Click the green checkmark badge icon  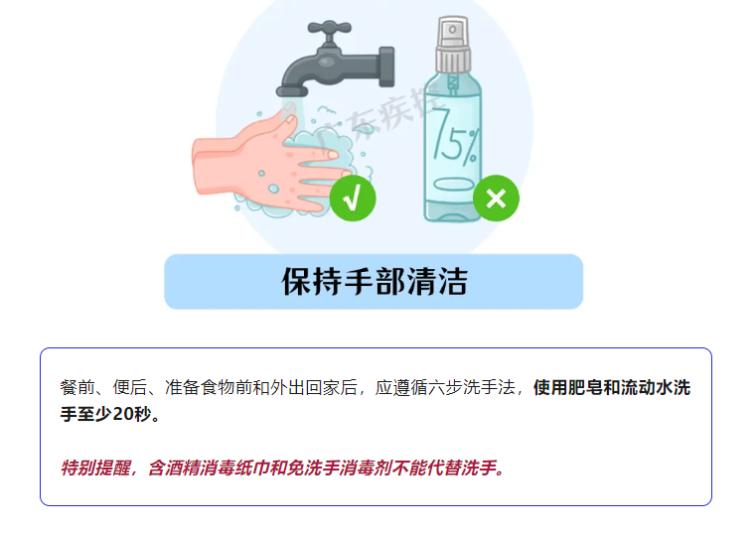[x=353, y=199]
